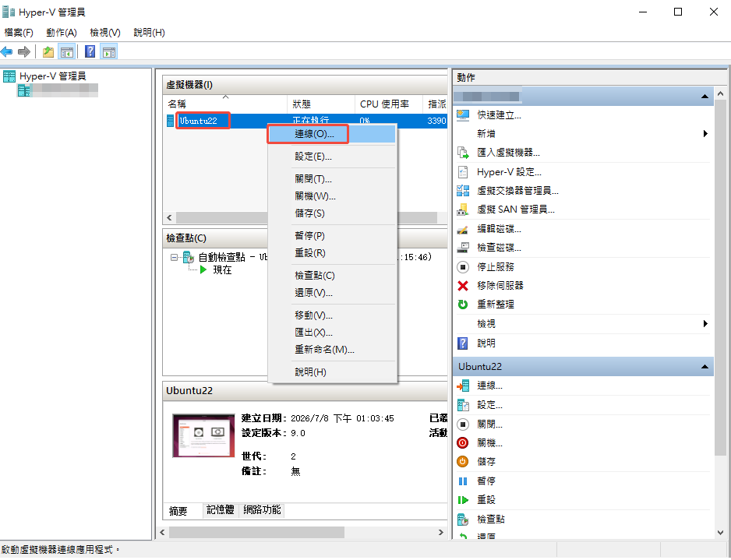Image resolution: width=731 pixels, height=560 pixels.
Task: Choose 匯出(X)... in context menu
Action: click(x=332, y=333)
